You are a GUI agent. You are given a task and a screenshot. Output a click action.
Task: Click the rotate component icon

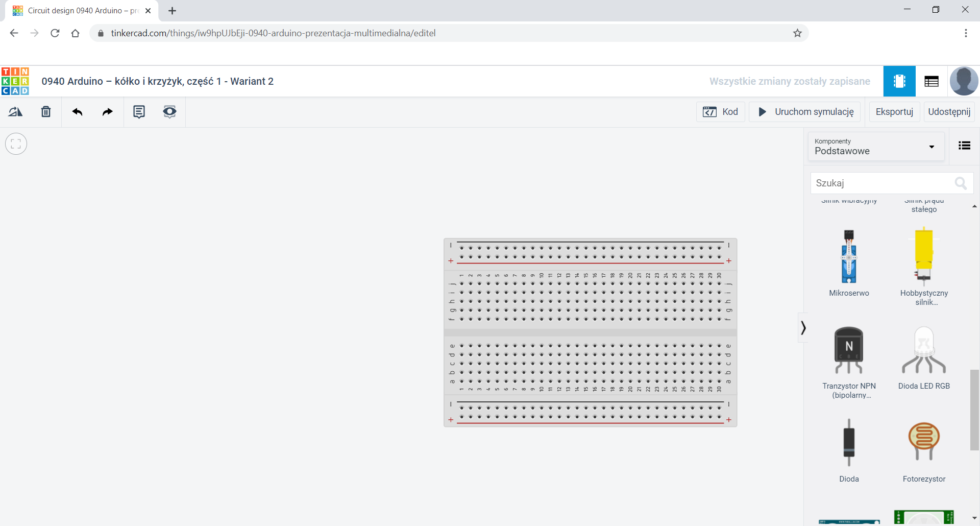15,112
